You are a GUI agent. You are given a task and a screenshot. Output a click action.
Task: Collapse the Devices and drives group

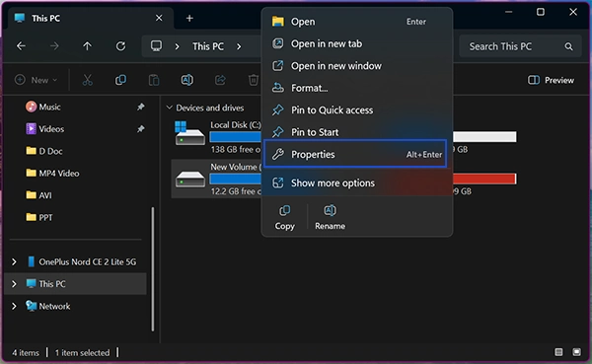coord(169,108)
